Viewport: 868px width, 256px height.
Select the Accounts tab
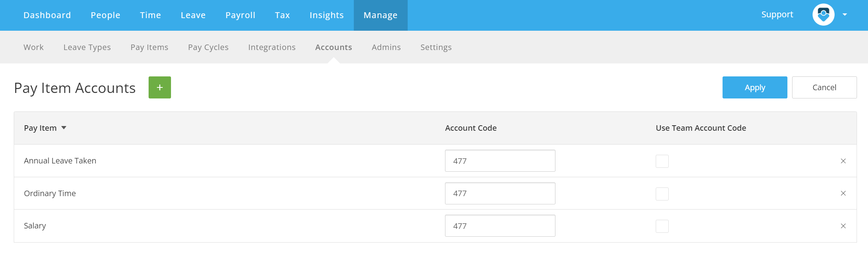[x=333, y=47]
